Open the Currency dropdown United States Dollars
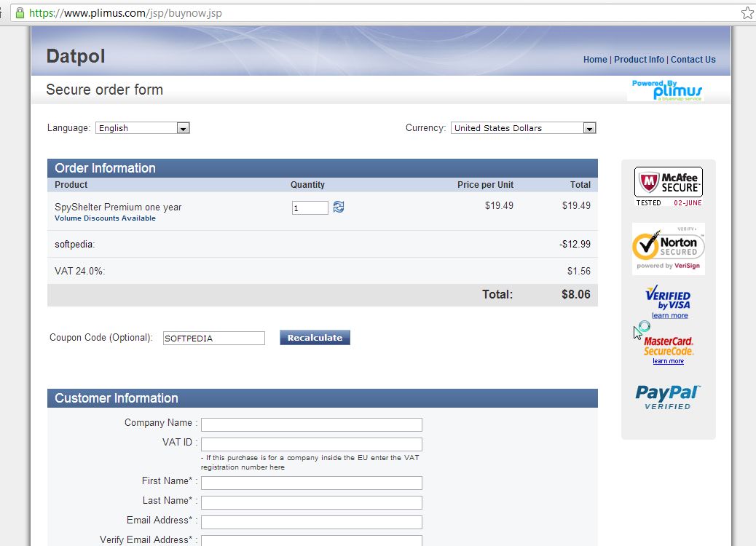The width and height of the screenshot is (756, 546). (524, 127)
